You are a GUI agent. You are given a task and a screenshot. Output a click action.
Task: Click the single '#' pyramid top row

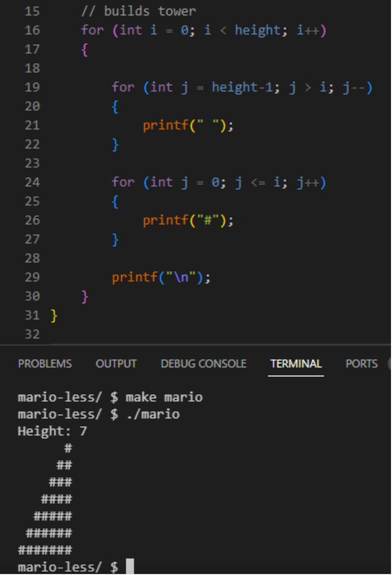[x=68, y=448]
